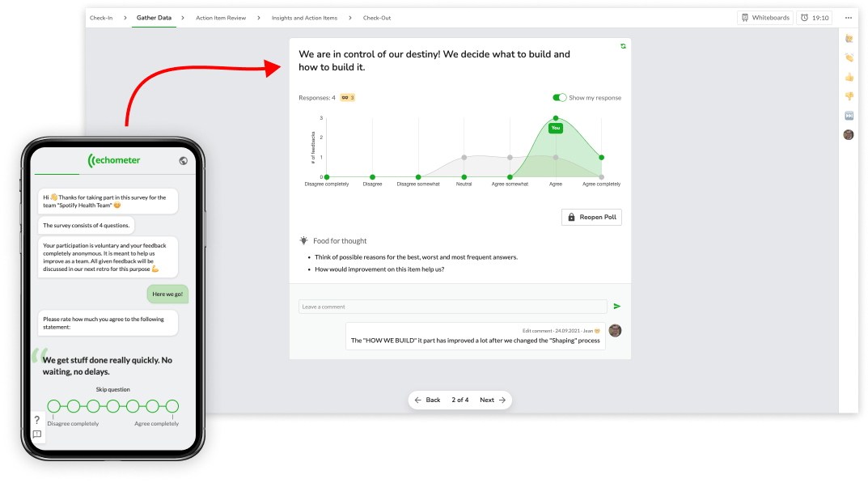Open the three-dot options menu
Viewport: 868px width, 483px height.
pos(848,17)
